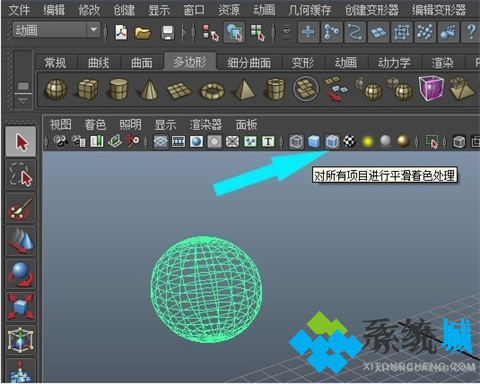Viewport: 480px width, 384px height.
Task: Open the panel 照明 menu
Action: pos(130,125)
